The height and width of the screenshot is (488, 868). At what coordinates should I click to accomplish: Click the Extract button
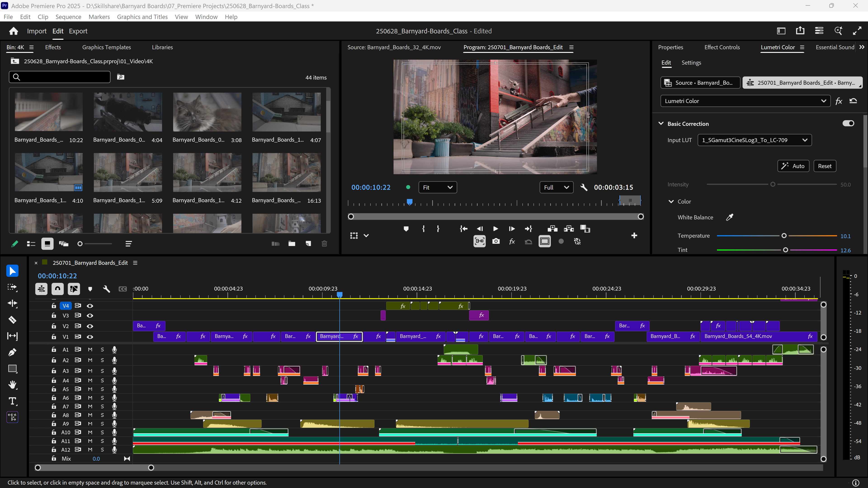tap(569, 229)
